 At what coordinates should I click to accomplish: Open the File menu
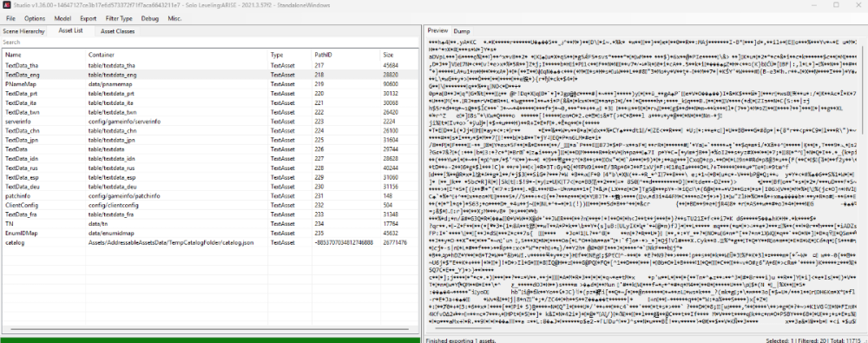(x=10, y=18)
